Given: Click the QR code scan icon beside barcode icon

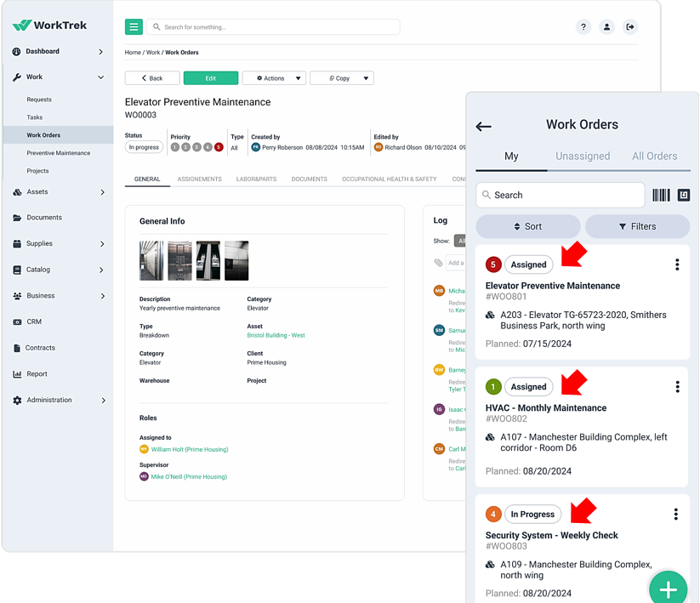Looking at the screenshot, I should 684,195.
